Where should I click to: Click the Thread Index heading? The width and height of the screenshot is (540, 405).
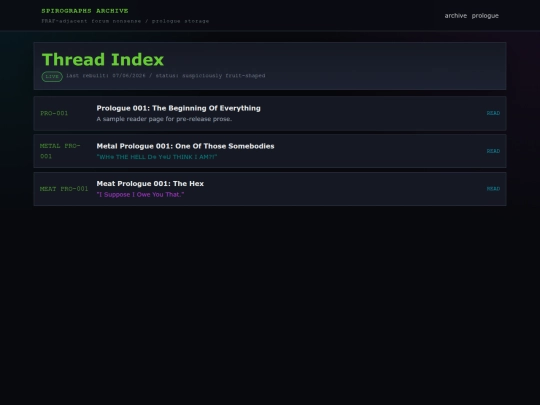pyautogui.click(x=103, y=60)
